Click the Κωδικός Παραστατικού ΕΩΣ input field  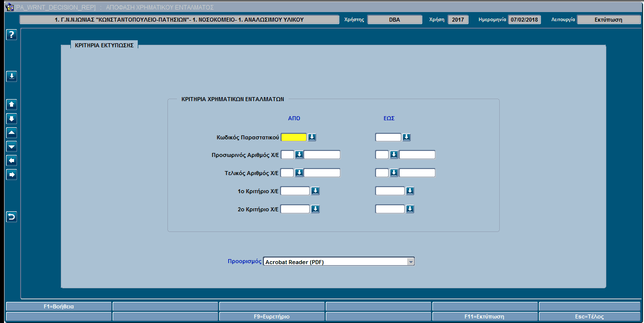pyautogui.click(x=388, y=137)
